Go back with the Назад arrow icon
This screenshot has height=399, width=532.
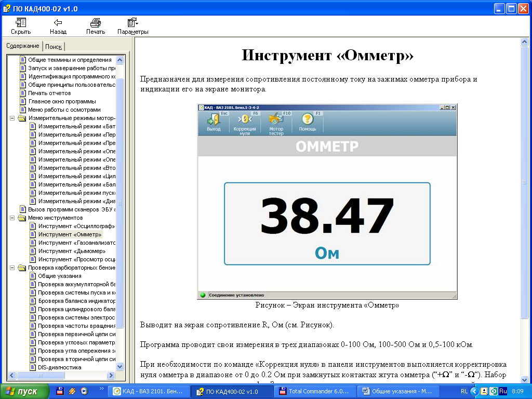click(x=58, y=23)
